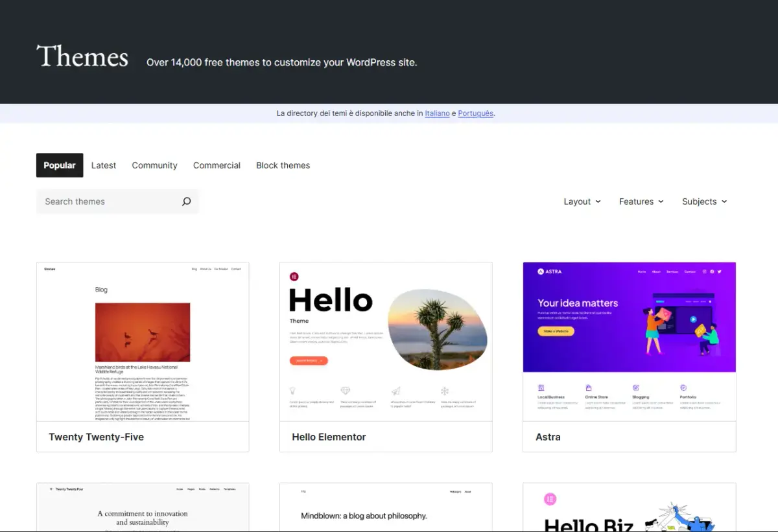Switch to the Block themes tab
This screenshot has width=778, height=532.
[x=283, y=165]
